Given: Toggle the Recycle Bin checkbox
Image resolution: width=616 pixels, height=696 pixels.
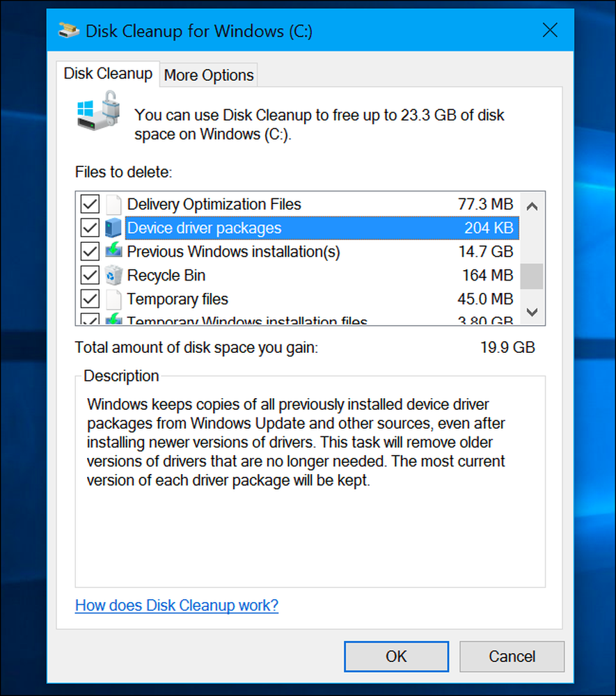Looking at the screenshot, I should click(x=90, y=275).
